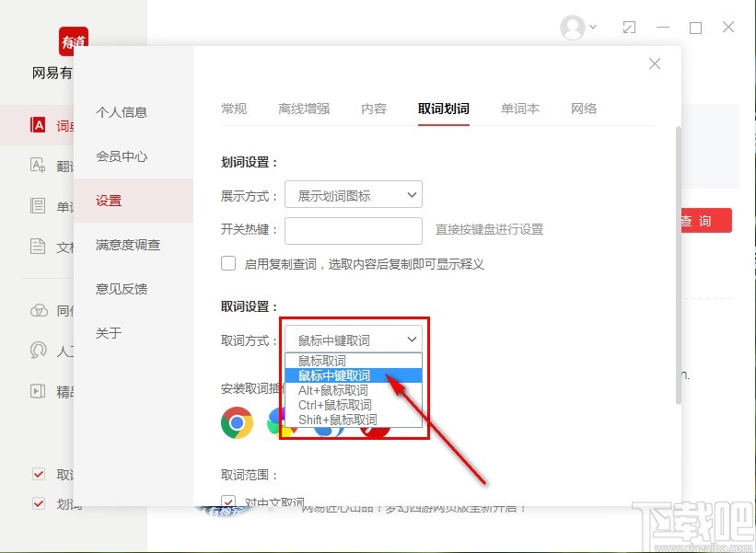Expand the arrow next to the user avatar

pyautogui.click(x=593, y=27)
